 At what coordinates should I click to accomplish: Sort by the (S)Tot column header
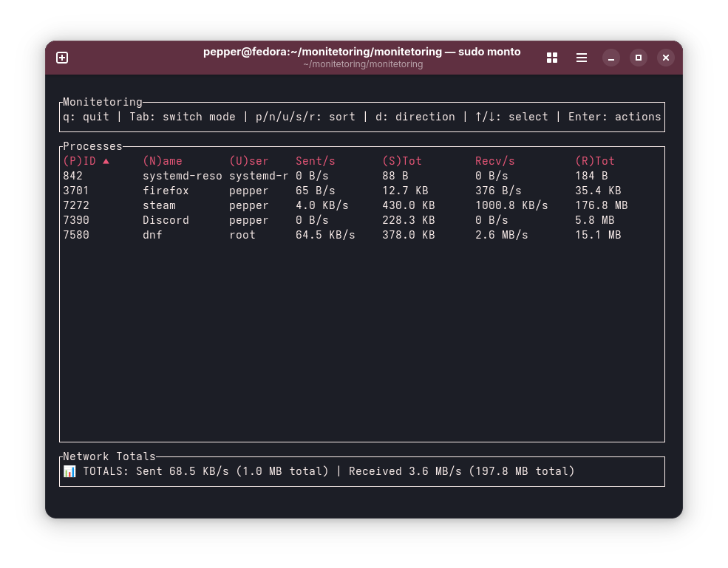coord(402,161)
